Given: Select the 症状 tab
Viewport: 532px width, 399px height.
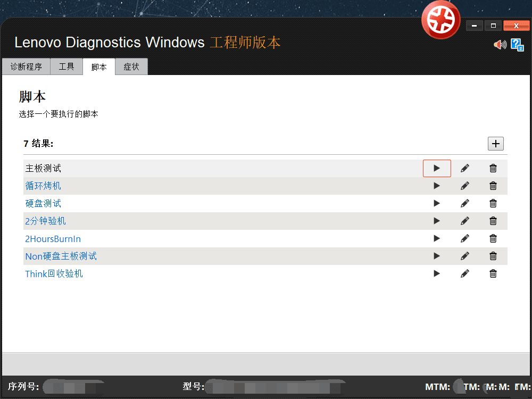Looking at the screenshot, I should [x=131, y=67].
